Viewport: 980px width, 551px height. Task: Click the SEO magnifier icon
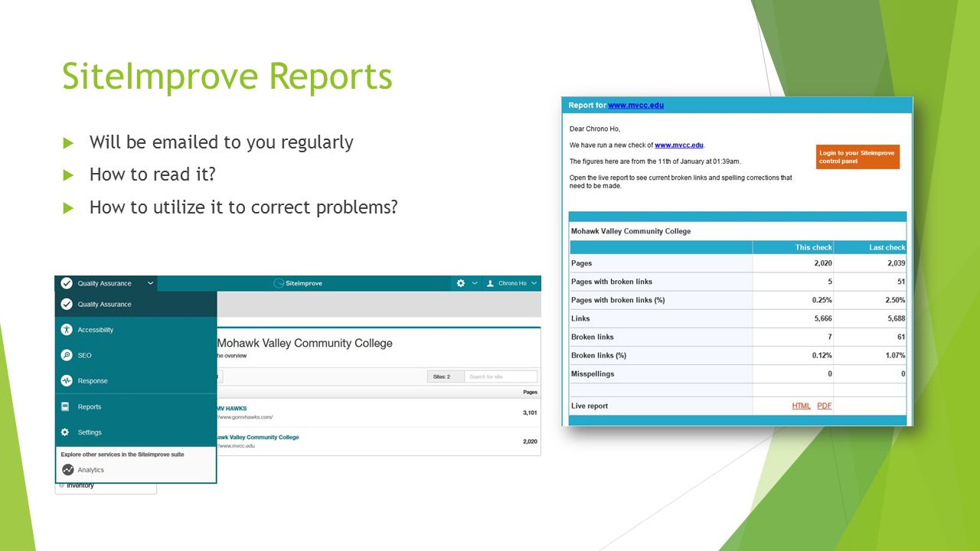(67, 355)
